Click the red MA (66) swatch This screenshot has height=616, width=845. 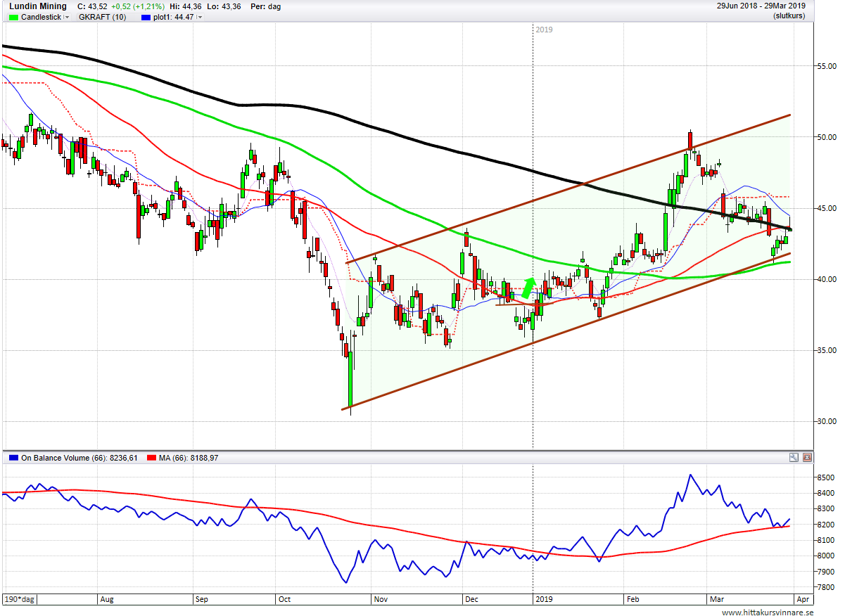[153, 458]
